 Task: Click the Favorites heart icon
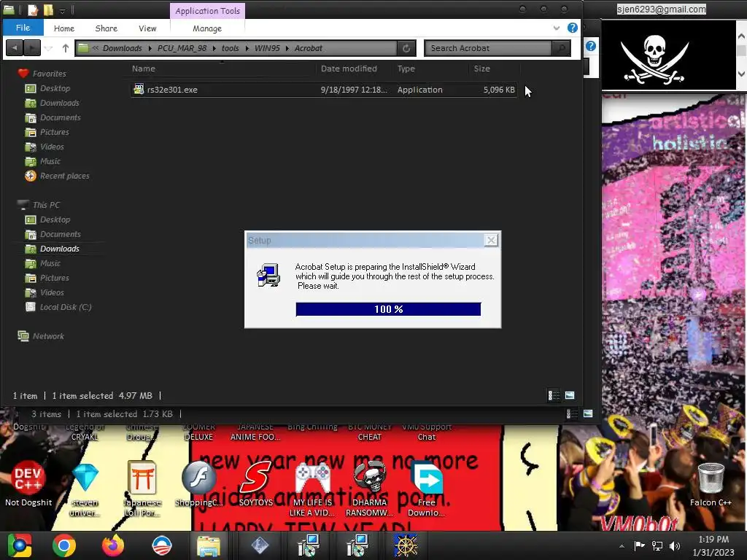click(23, 74)
